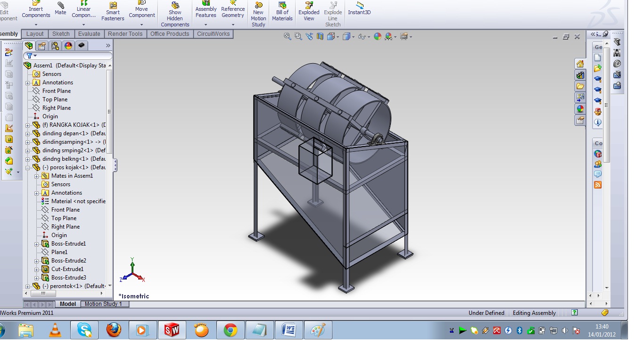Click the Zoom to Fit icon

(287, 36)
